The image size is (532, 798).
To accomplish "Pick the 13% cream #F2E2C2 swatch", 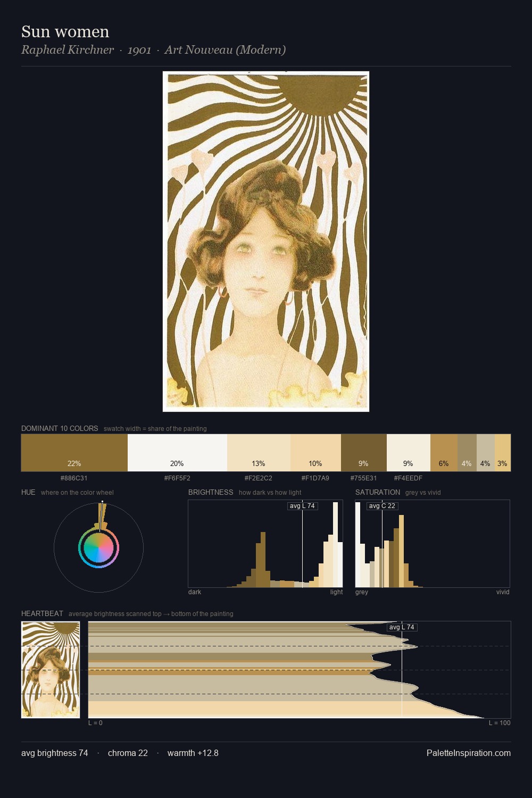I will 259,453.
